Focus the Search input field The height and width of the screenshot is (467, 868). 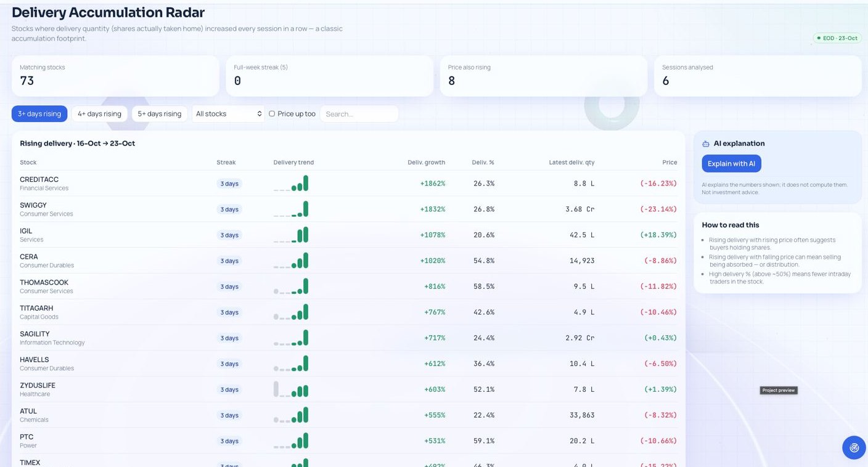point(359,113)
